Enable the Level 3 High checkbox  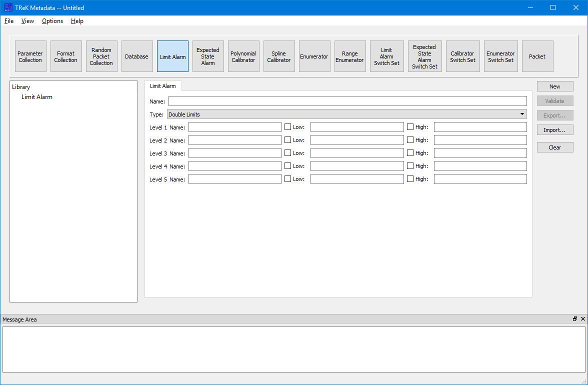pyautogui.click(x=410, y=153)
